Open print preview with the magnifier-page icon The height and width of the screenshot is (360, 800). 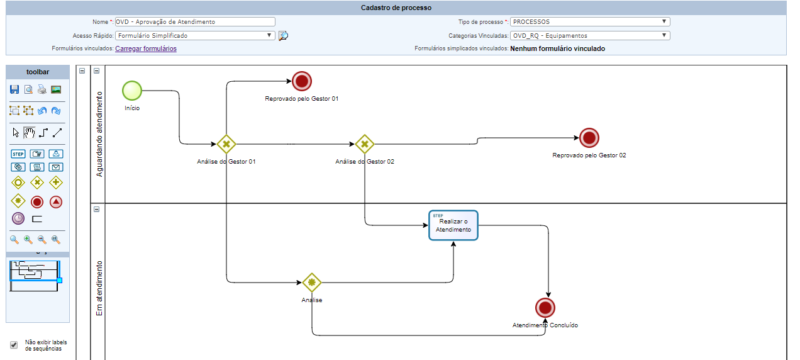click(29, 90)
